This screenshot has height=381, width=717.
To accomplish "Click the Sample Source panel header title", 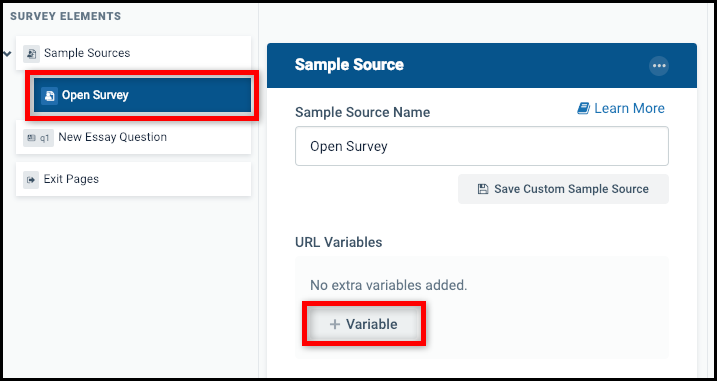I will 349,65.
